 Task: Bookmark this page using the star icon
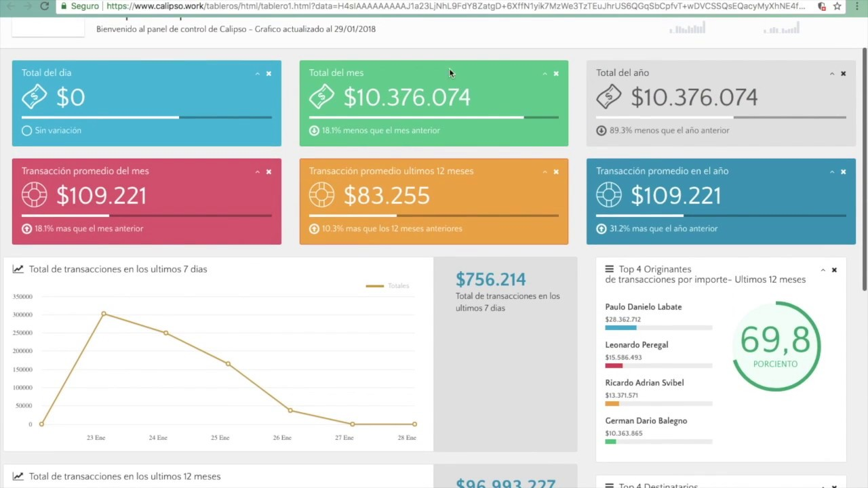point(837,6)
